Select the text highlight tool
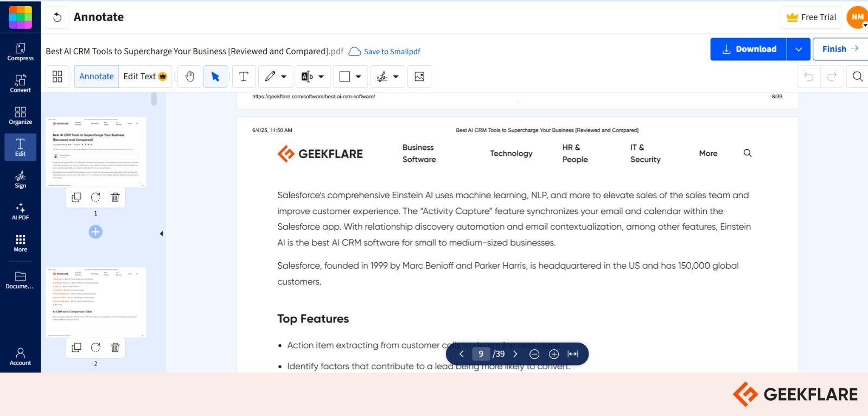868x416 pixels. click(x=307, y=77)
